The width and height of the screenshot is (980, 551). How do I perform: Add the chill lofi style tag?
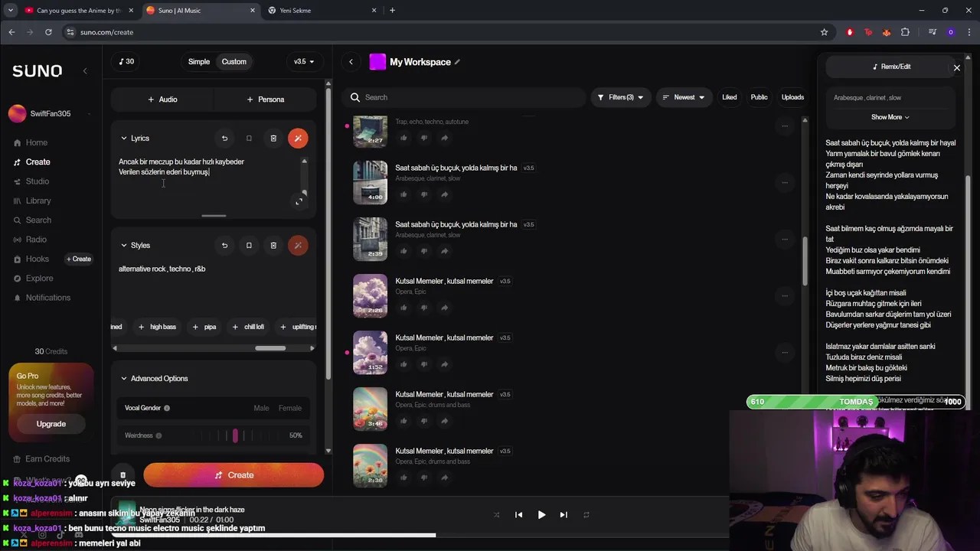[248, 327]
